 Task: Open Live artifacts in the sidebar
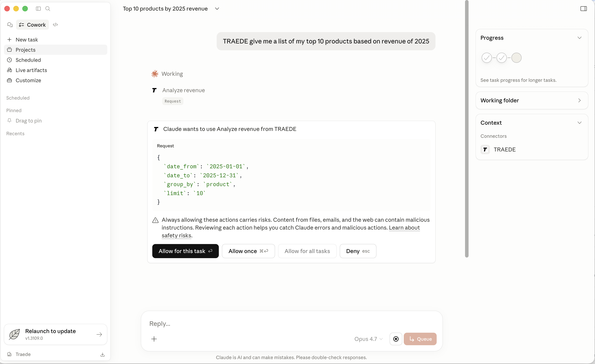[31, 70]
